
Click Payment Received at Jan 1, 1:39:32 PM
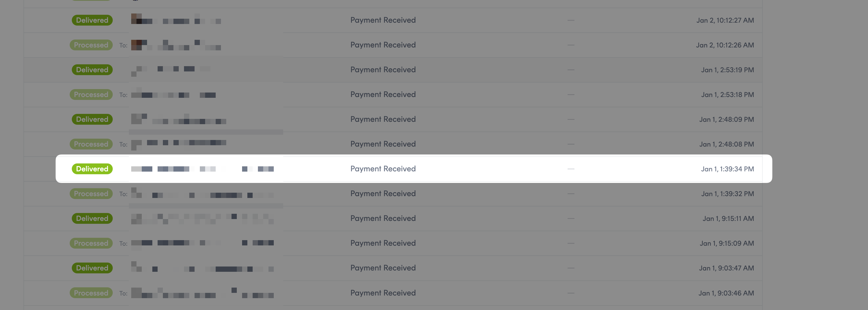tap(383, 193)
